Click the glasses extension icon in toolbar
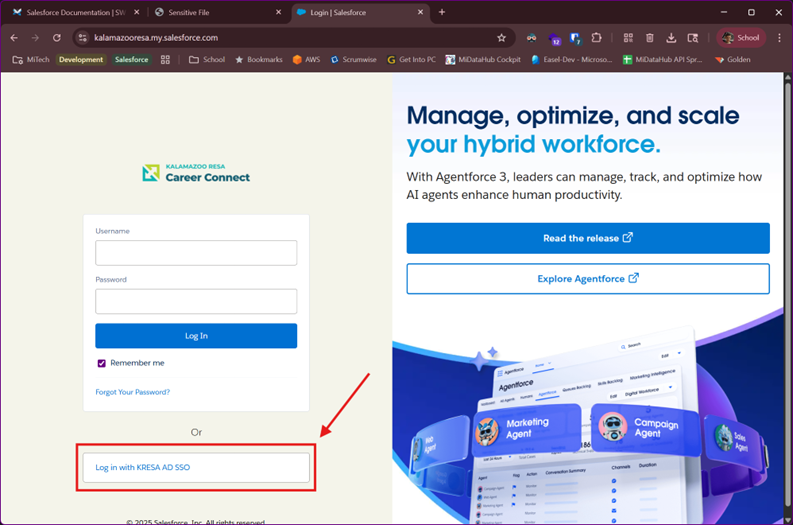Screen dimensions: 793x525 532,38
